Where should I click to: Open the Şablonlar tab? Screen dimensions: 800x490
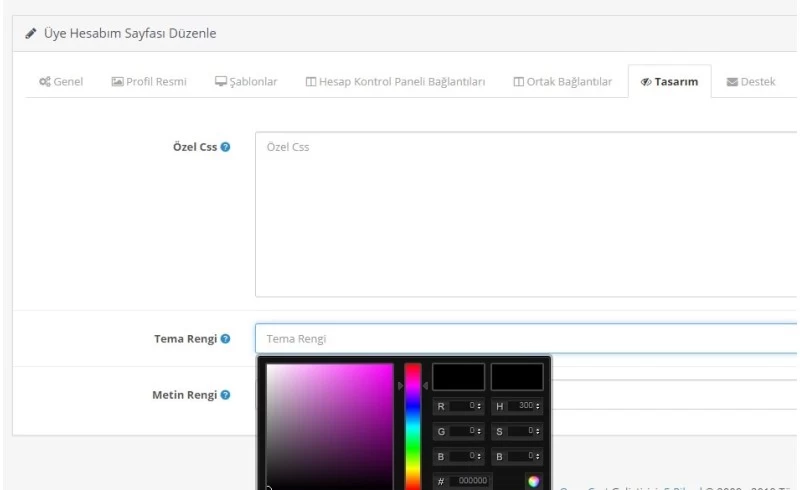[246, 82]
